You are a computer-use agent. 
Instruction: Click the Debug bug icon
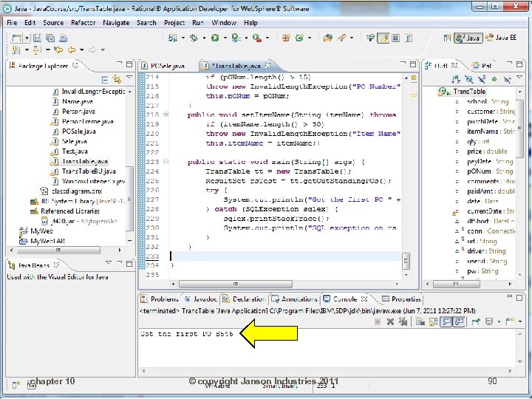click(x=194, y=38)
